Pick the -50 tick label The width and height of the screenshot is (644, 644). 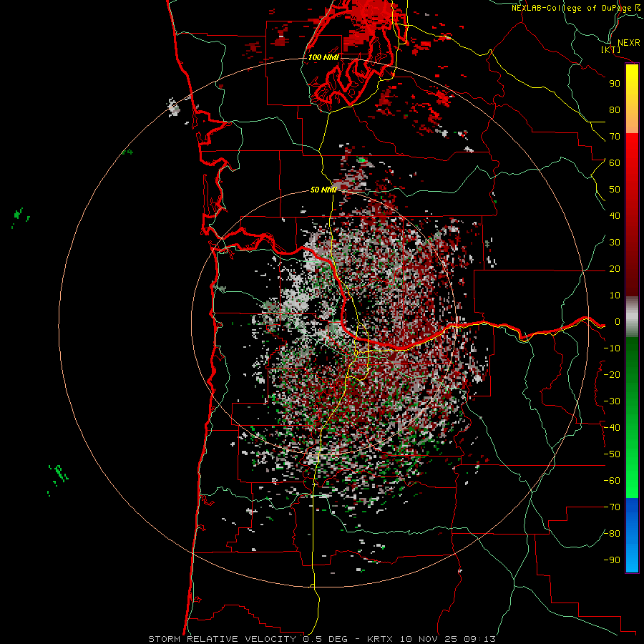point(612,454)
